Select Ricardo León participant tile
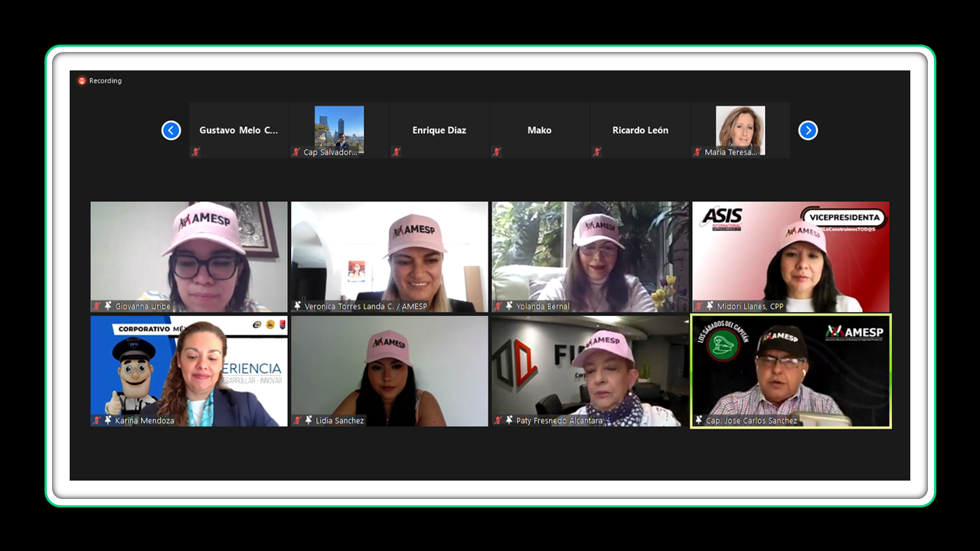Image resolution: width=980 pixels, height=551 pixels. (640, 130)
